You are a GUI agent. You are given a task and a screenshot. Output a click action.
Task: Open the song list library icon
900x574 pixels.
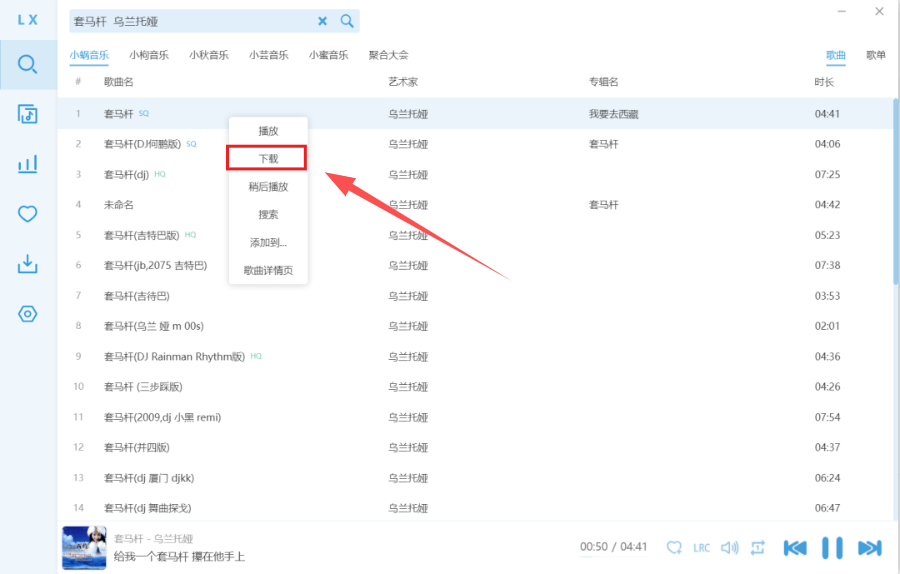point(28,114)
